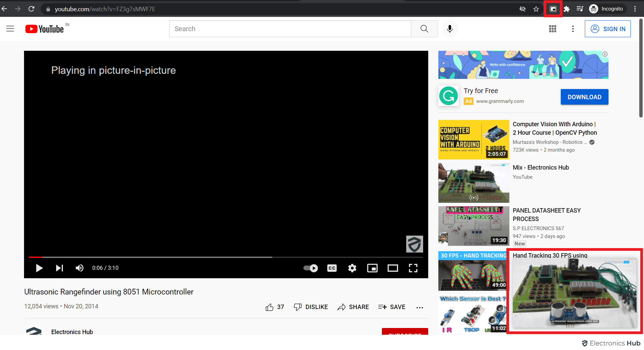This screenshot has height=350, width=644.
Task: Open Chrome's customize and control menu
Action: [x=635, y=9]
